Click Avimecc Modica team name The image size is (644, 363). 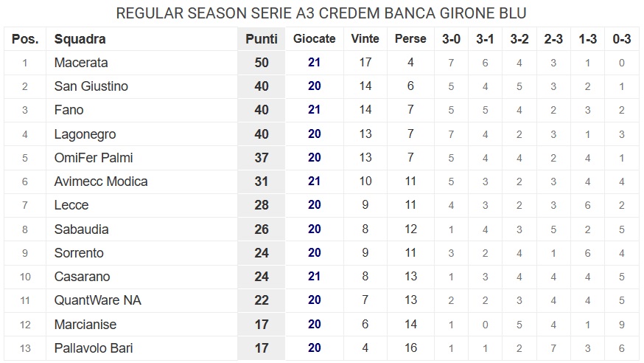coord(101,181)
